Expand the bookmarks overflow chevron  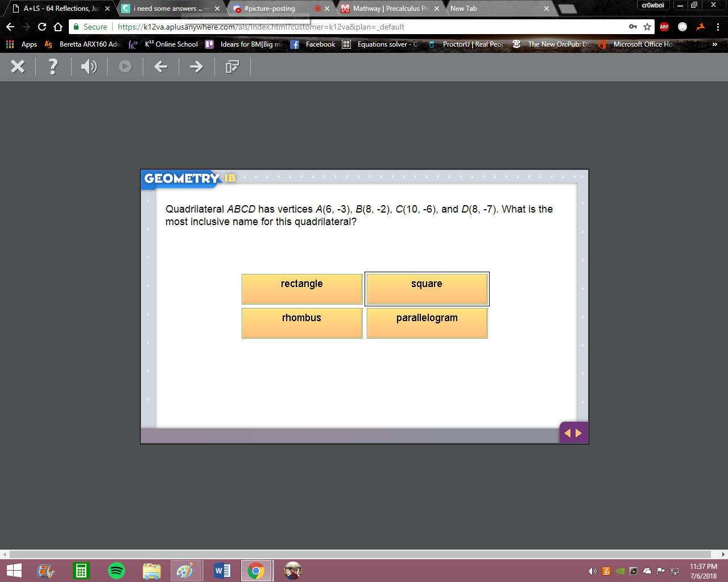715,44
